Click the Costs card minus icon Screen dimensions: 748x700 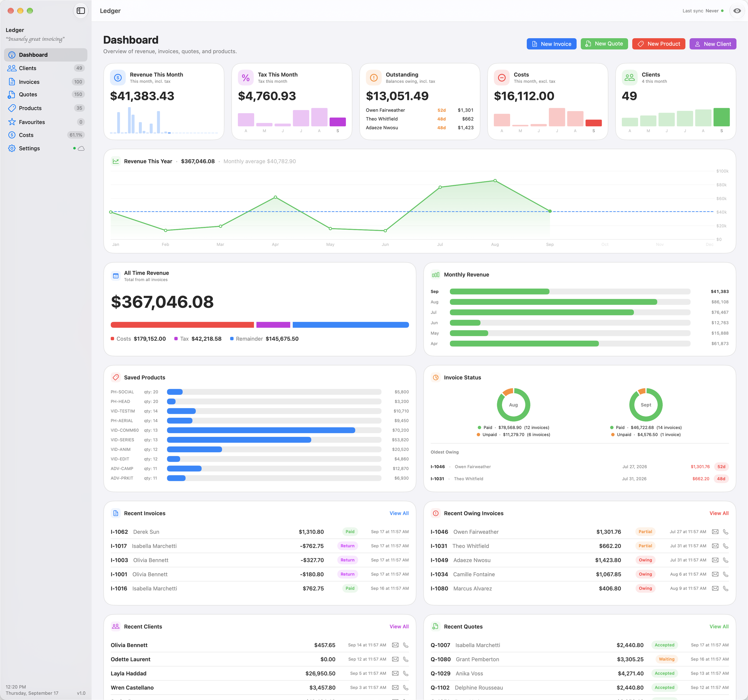point(502,78)
